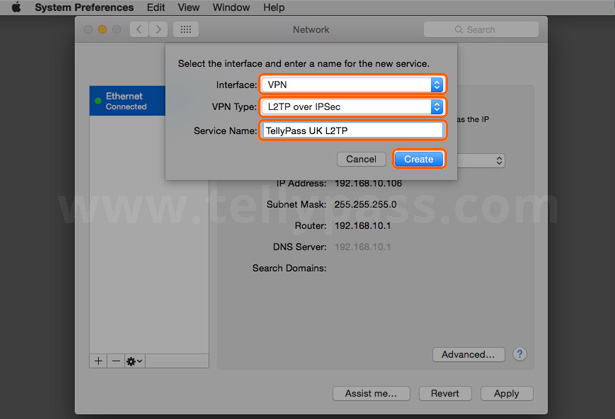Image resolution: width=615 pixels, height=419 pixels.
Task: Go back with the left chevron
Action: 139,29
